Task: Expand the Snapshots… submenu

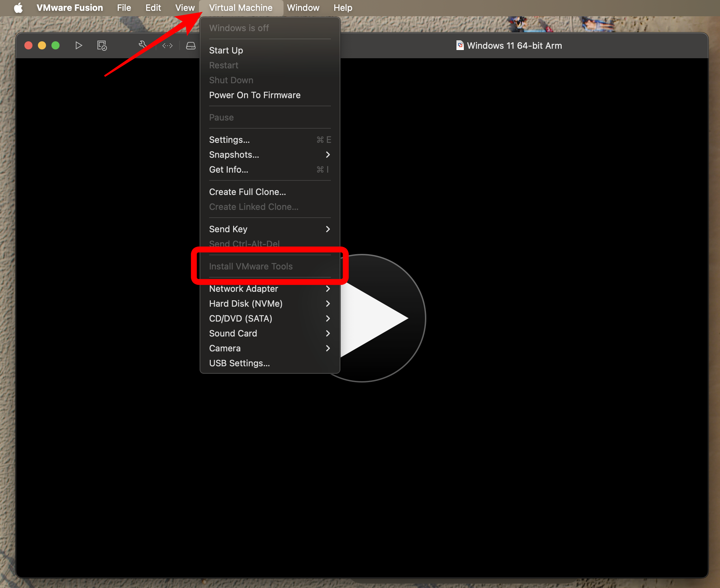Action: [x=270, y=154]
